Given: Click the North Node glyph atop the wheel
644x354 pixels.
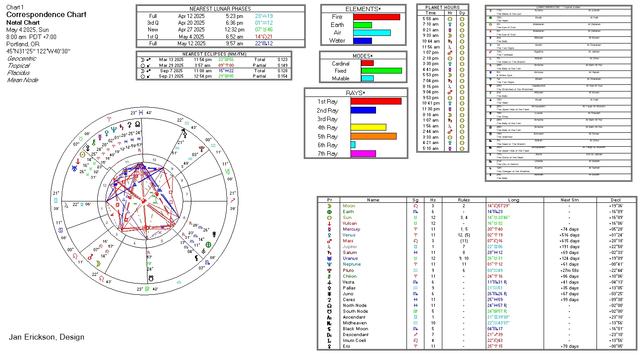Looking at the screenshot, I should [138, 124].
